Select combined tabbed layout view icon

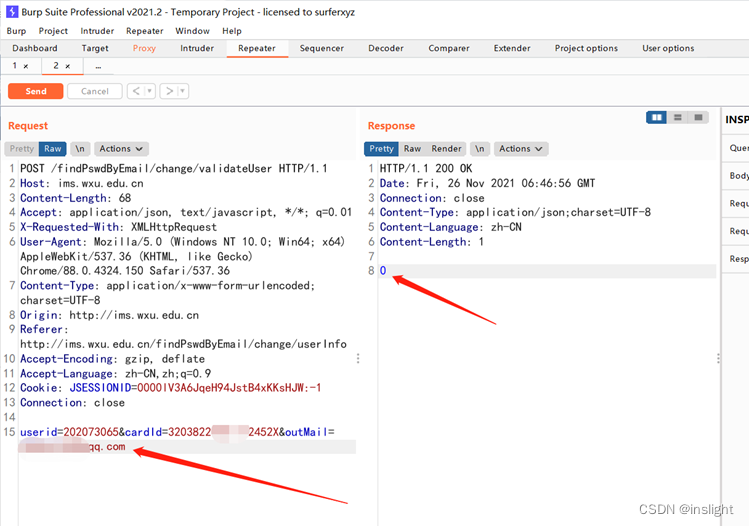[698, 118]
